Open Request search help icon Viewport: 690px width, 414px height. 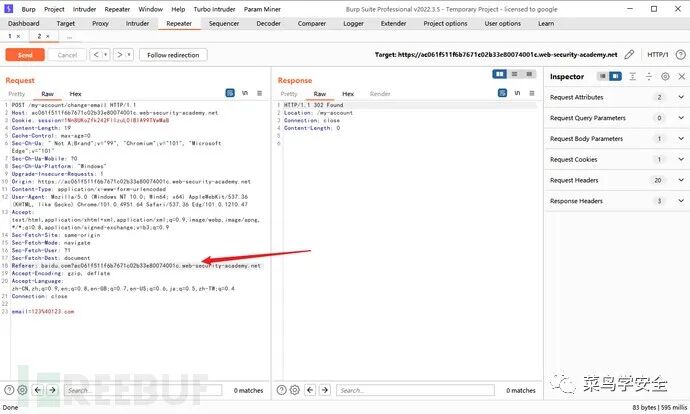[x=9, y=390]
